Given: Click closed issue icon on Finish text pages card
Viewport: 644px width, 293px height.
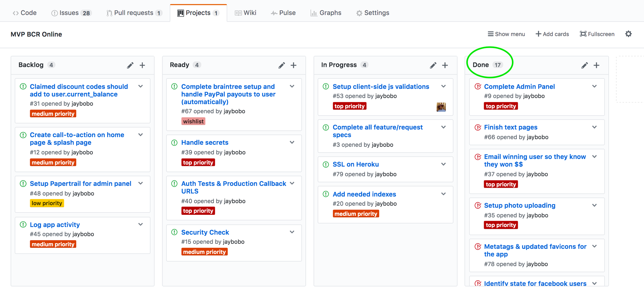Looking at the screenshot, I should click(478, 127).
